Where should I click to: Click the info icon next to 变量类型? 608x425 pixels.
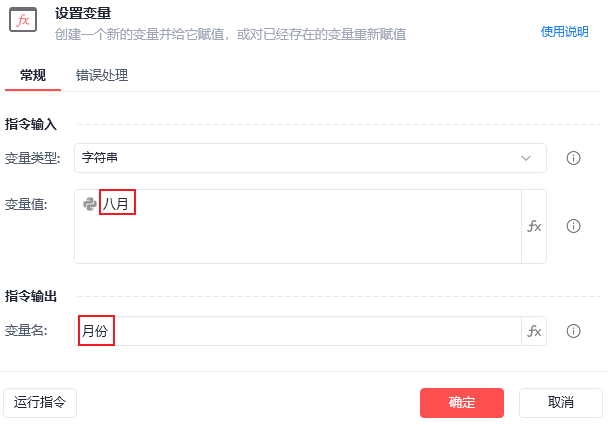pyautogui.click(x=574, y=158)
